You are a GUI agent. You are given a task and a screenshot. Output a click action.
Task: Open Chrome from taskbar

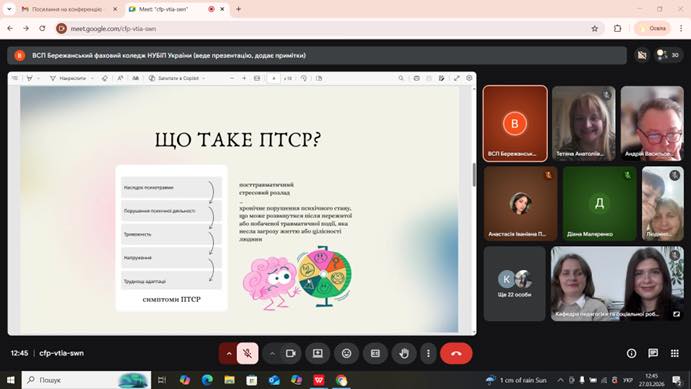[342, 380]
